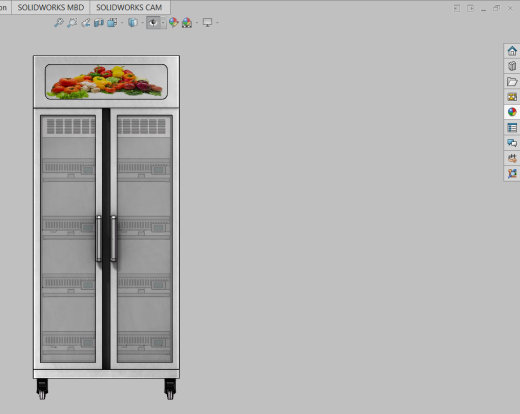This screenshot has width=520, height=414.
Task: Expand the Apply Scene dropdown arrow
Action: [x=197, y=23]
